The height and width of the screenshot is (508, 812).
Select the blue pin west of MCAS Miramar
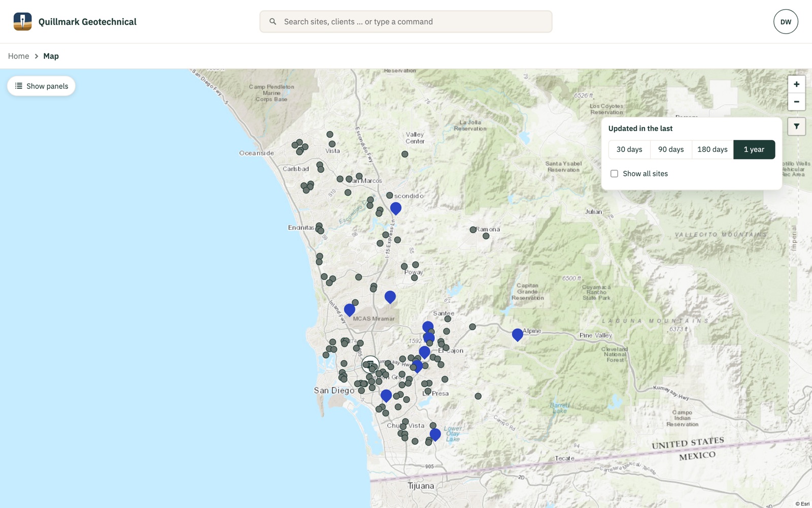tap(349, 310)
